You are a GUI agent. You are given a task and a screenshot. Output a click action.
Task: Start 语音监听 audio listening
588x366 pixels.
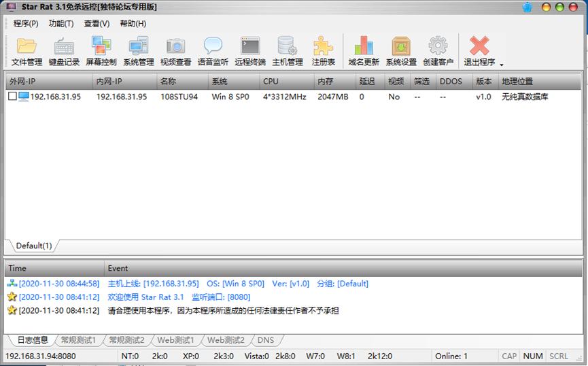(x=213, y=51)
